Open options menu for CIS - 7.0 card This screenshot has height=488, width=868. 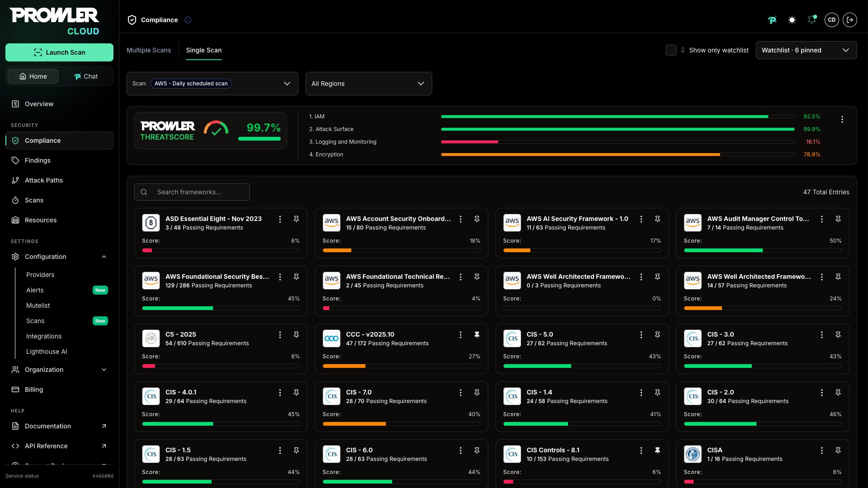click(461, 393)
